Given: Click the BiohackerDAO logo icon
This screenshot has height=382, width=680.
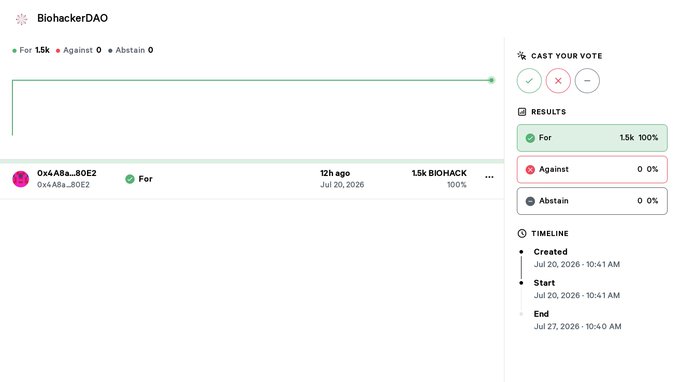Looking at the screenshot, I should point(21,19).
